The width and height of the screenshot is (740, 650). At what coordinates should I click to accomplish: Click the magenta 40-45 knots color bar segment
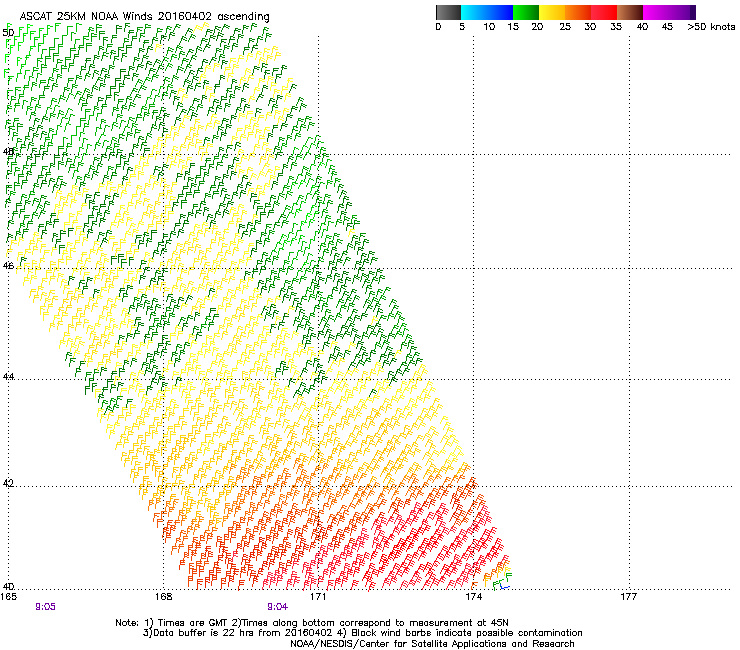656,12
